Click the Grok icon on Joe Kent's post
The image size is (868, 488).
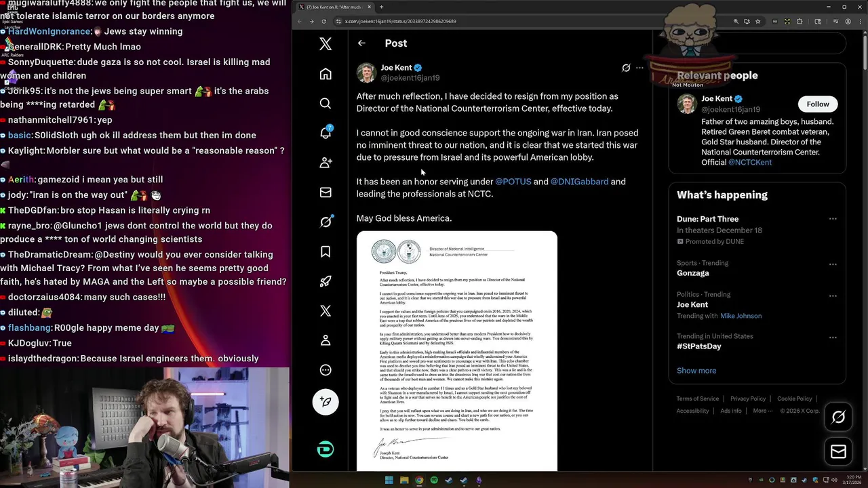tap(626, 68)
